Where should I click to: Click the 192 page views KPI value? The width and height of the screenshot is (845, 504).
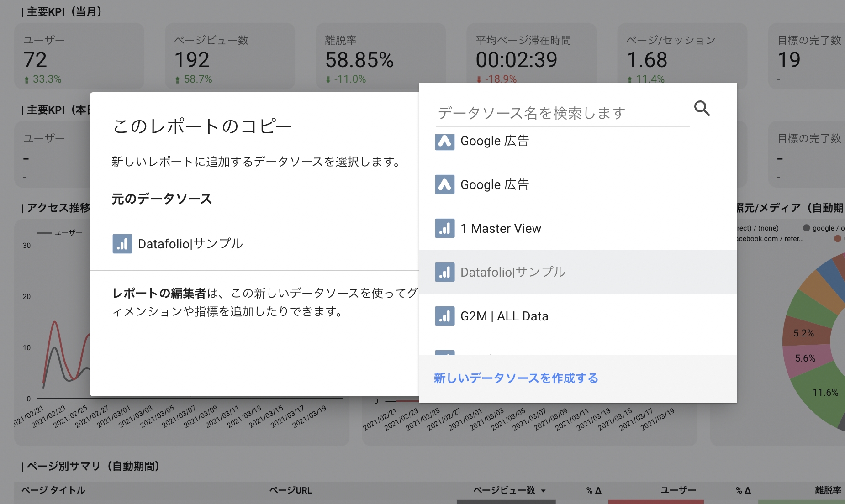click(x=192, y=60)
